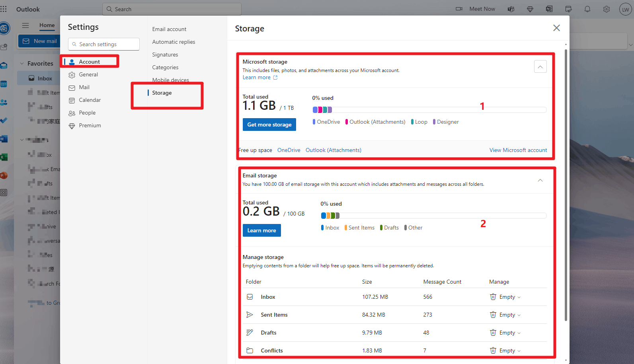The width and height of the screenshot is (634, 364).
Task: Click the Search settings input field
Action: tap(104, 44)
